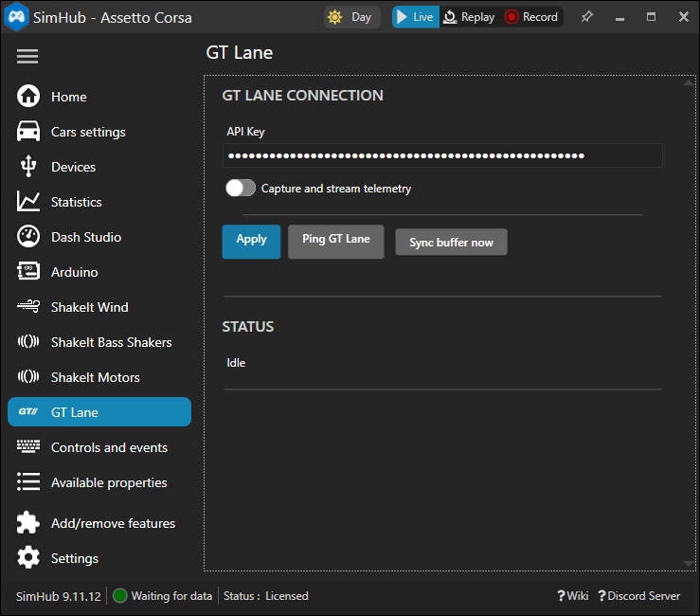The width and height of the screenshot is (700, 616).
Task: Start recording with Record button
Action: point(530,17)
